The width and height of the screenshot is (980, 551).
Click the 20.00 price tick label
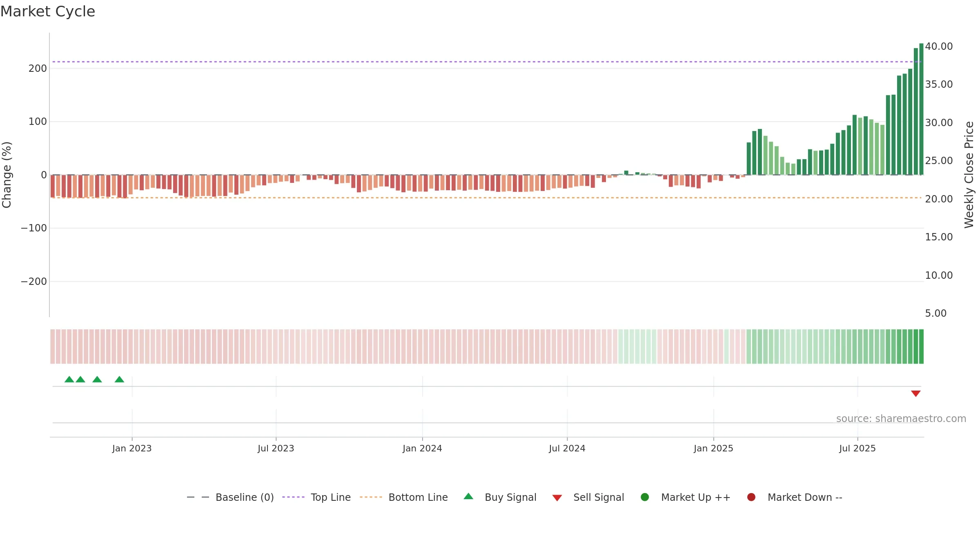[x=939, y=199]
